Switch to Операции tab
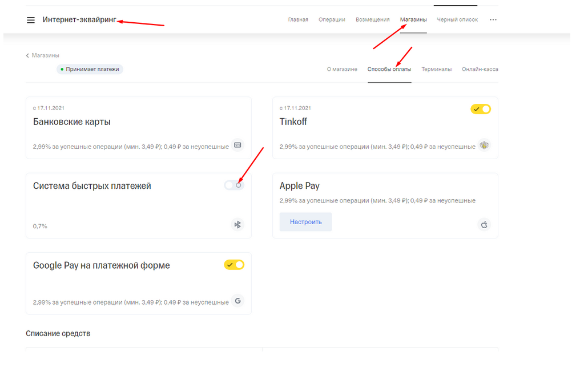The height and width of the screenshot is (368, 588). tap(332, 19)
